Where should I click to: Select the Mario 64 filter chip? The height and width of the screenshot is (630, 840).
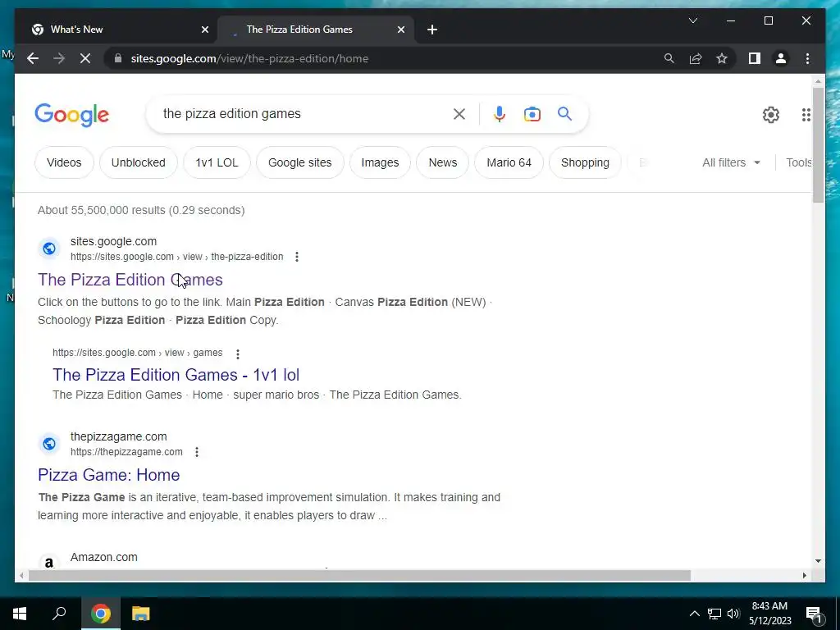point(509,162)
